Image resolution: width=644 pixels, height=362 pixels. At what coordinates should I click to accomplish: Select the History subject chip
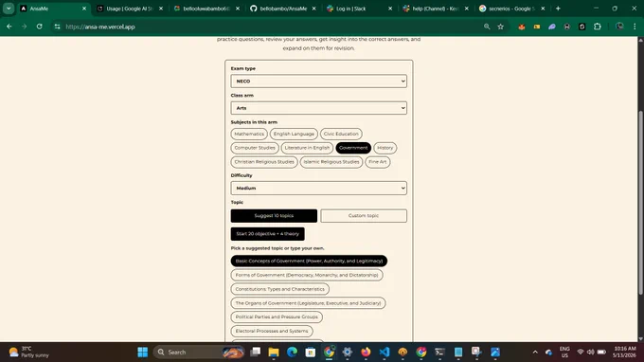point(385,148)
